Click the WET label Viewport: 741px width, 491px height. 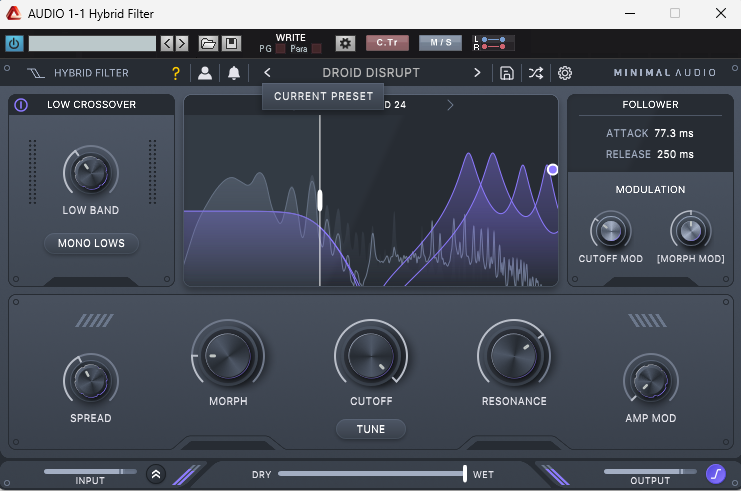[483, 474]
